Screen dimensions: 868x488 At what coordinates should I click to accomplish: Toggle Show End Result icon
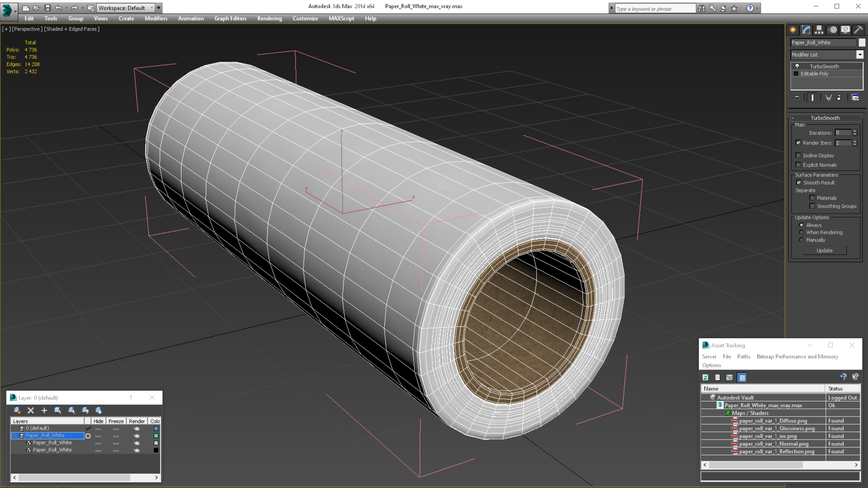point(813,98)
